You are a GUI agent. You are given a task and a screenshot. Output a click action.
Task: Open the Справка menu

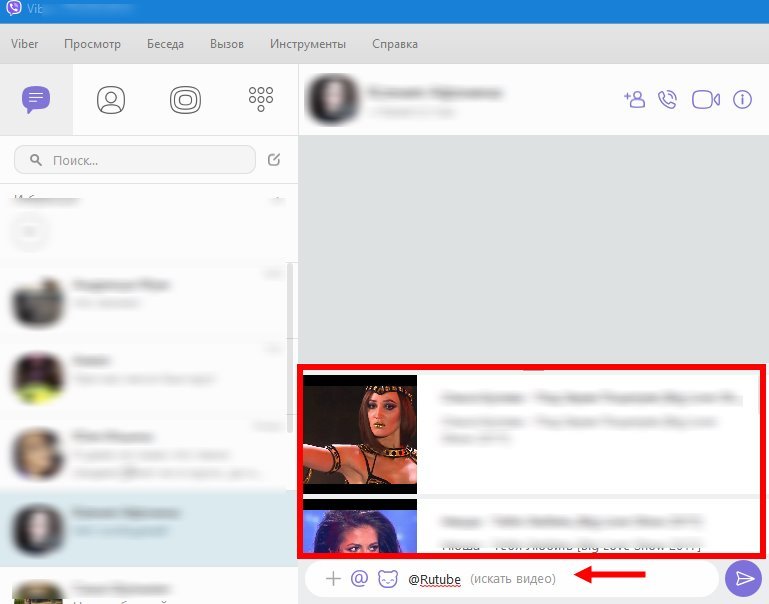[x=395, y=44]
